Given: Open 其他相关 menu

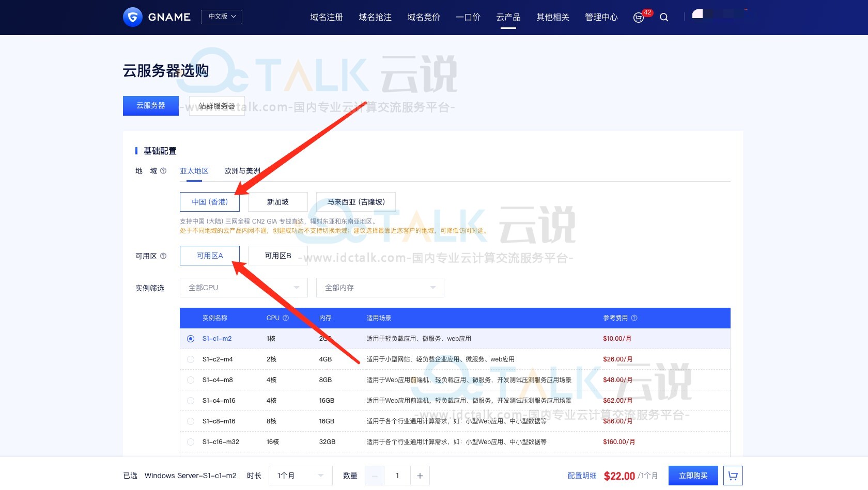Looking at the screenshot, I should [553, 18].
